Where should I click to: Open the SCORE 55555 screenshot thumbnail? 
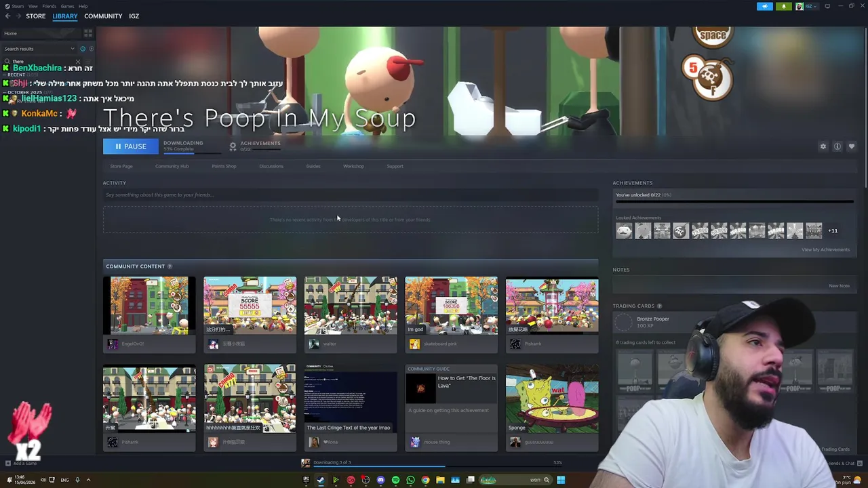[250, 305]
